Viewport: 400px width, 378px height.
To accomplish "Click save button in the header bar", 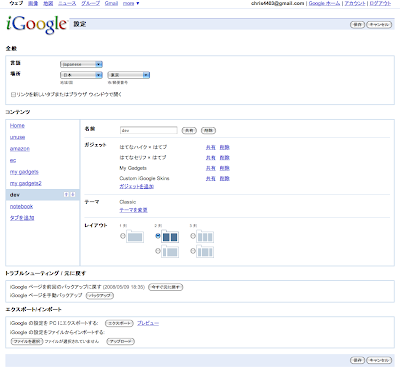I will point(357,25).
